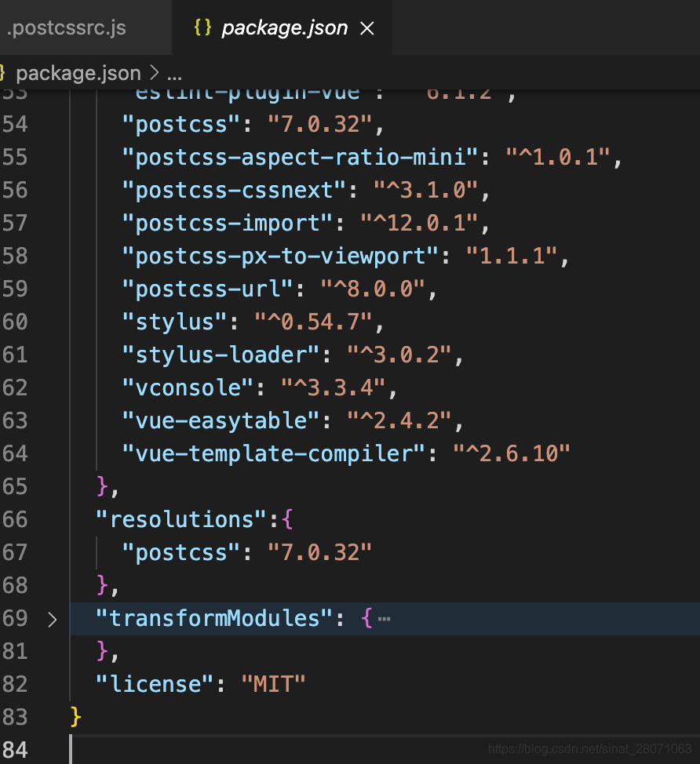Click the "resolutions" key
Viewport: 700px width, 764px height.
pyautogui.click(x=180, y=519)
